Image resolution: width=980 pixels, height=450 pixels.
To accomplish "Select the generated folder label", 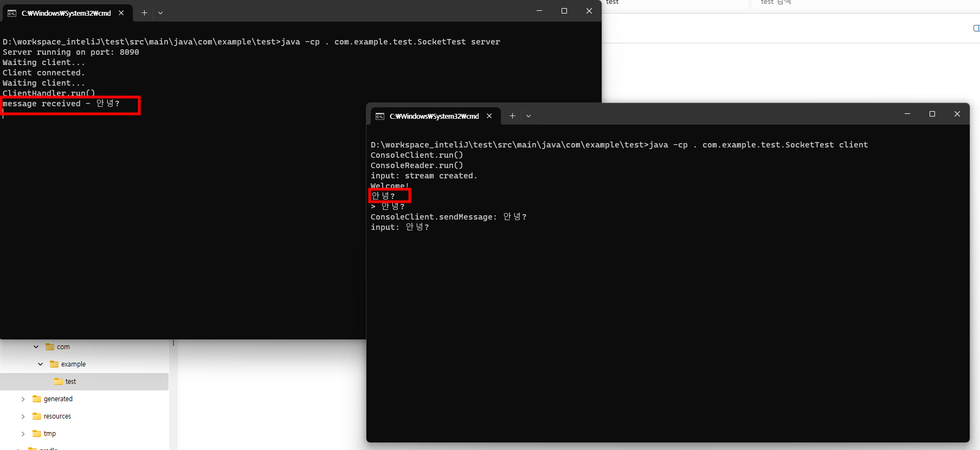I will pos(58,399).
